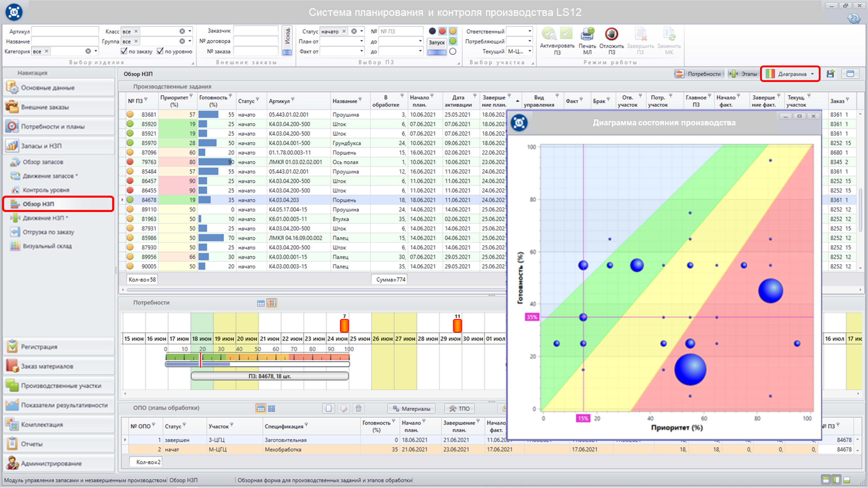
Task: Toggle the orange status circle filter
Action: coord(453,31)
